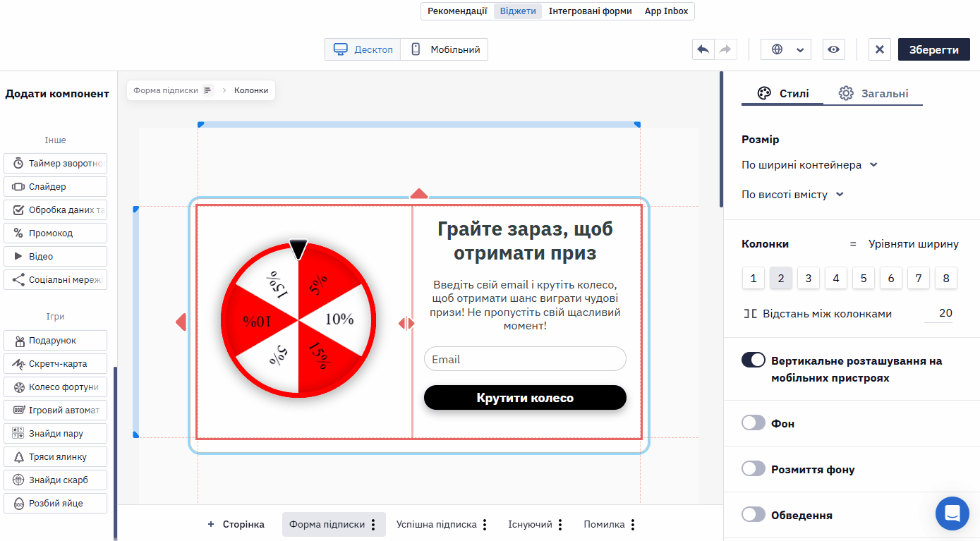Open the Загальні settings tab
The width and height of the screenshot is (980, 541).
tap(873, 93)
